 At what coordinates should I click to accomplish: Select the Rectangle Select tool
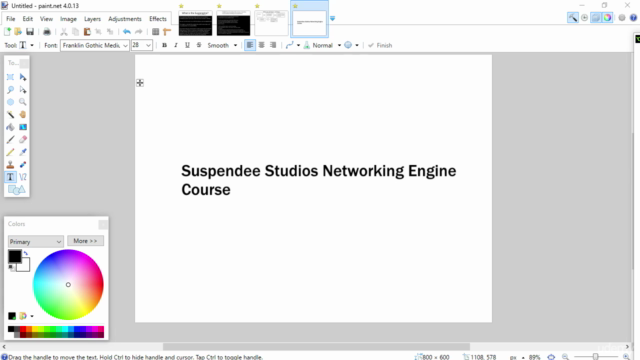[11, 77]
